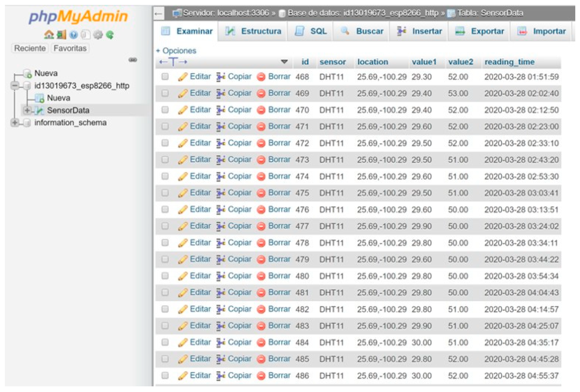This screenshot has height=392, width=580.
Task: Open the settings gear icon in the sidebar
Action: tap(98, 35)
